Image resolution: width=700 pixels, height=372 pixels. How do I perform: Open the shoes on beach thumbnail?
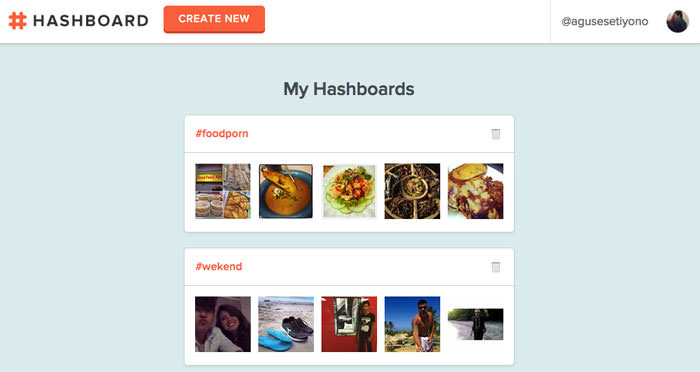point(286,324)
